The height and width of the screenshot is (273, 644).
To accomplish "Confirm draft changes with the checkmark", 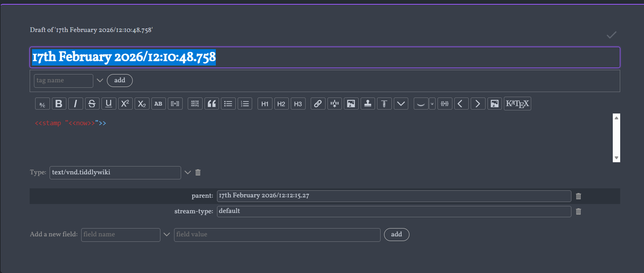I will tap(611, 35).
